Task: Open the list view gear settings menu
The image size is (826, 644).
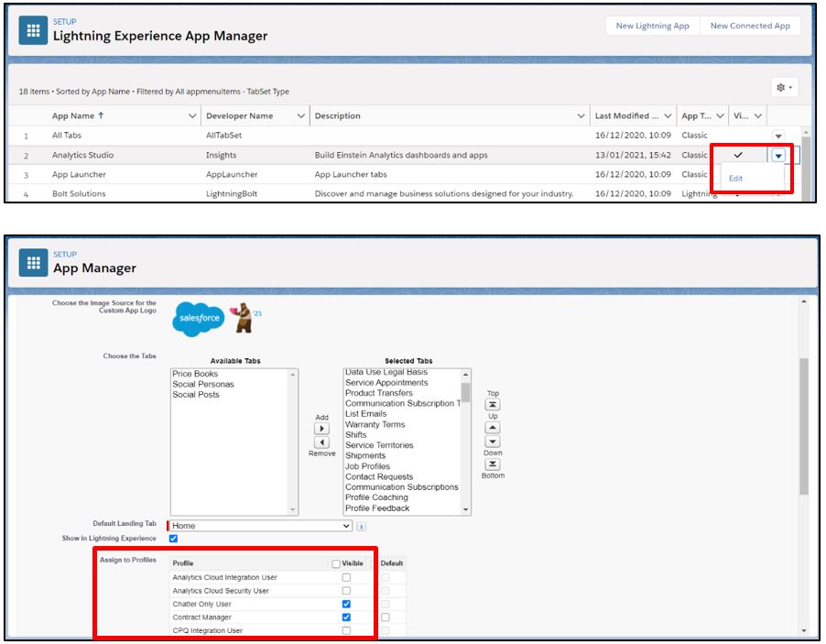Action: [785, 87]
